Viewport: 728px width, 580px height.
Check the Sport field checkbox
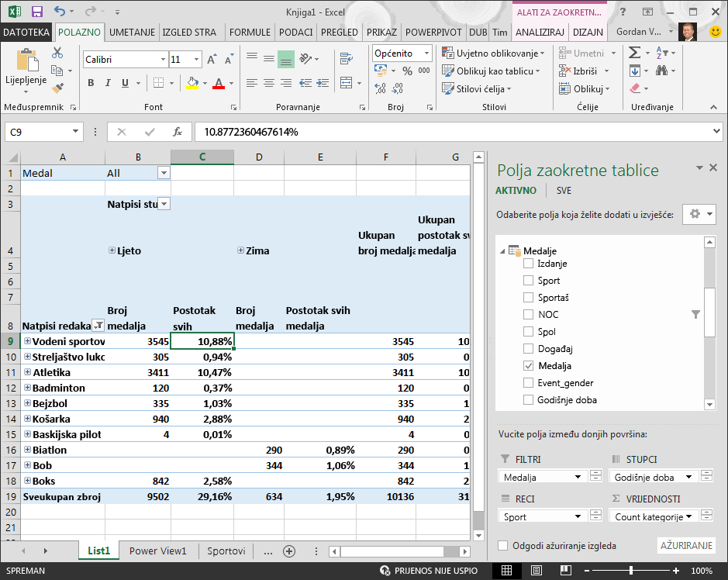click(528, 281)
